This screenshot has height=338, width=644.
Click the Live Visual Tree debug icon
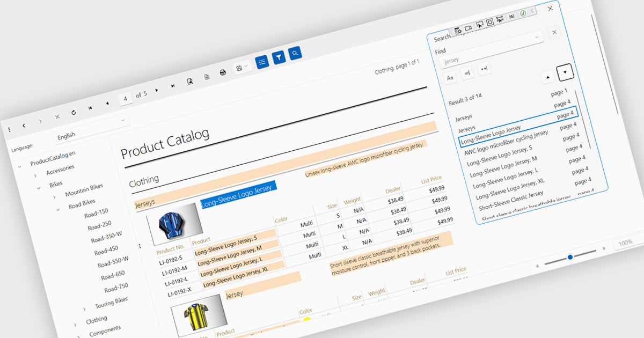coord(458,31)
